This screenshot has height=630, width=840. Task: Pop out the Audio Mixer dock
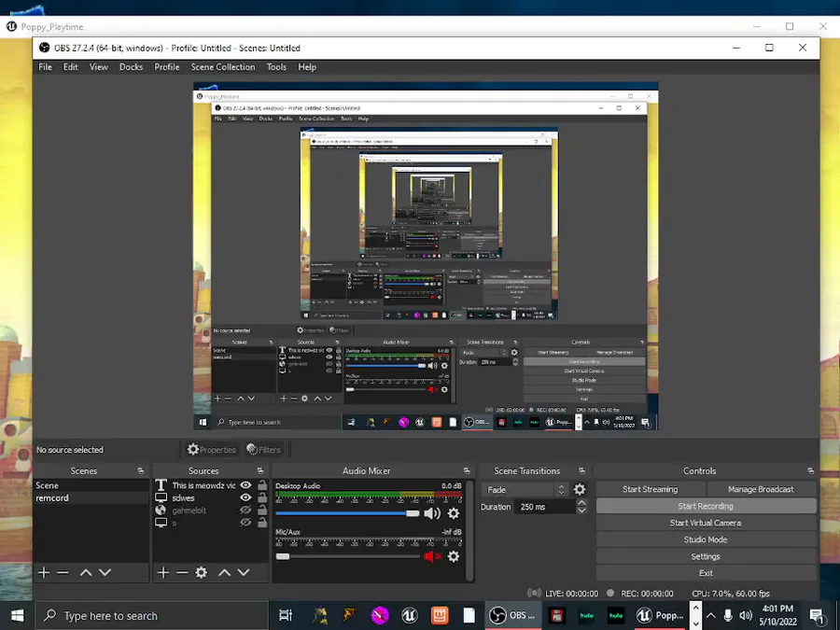(x=467, y=471)
